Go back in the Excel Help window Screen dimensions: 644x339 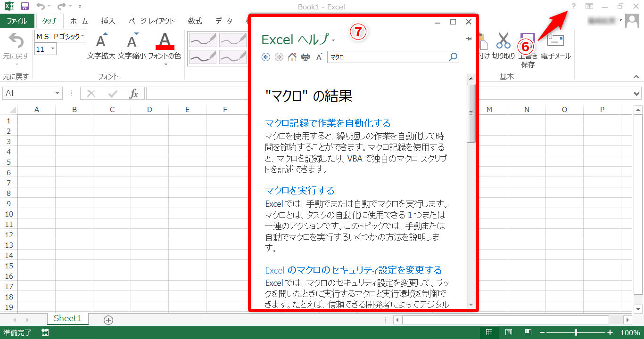[x=266, y=57]
